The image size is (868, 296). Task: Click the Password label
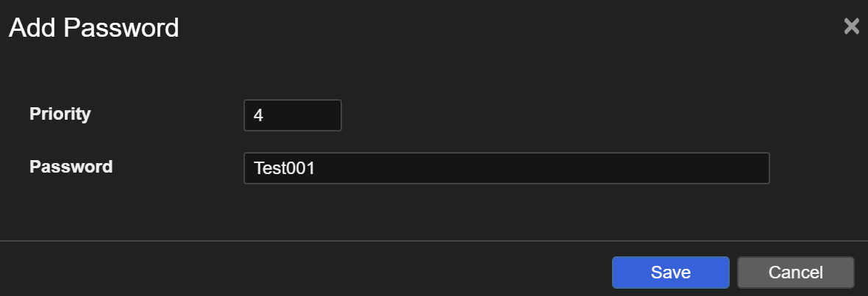pos(71,167)
